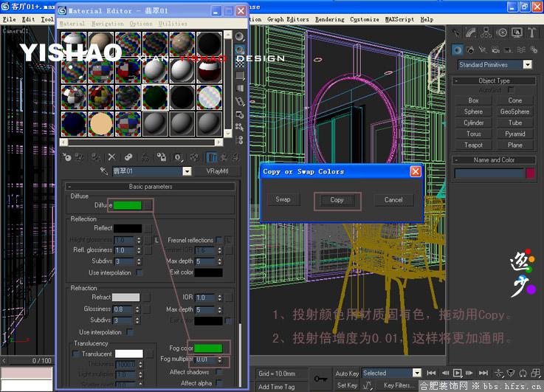
Task: Collapse Name and Color rollout
Action: [494, 160]
